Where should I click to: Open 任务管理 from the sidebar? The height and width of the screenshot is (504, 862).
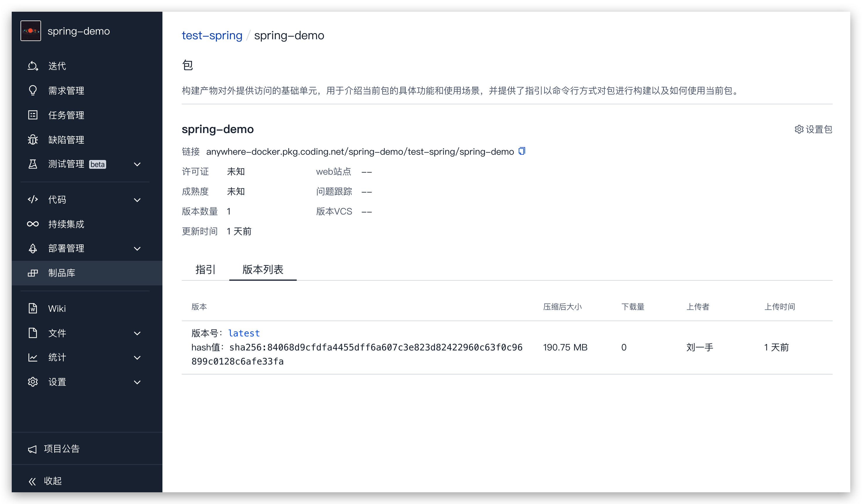(x=33, y=115)
